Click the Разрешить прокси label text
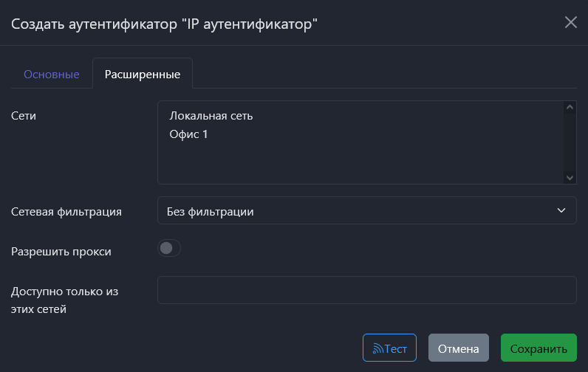 [61, 251]
